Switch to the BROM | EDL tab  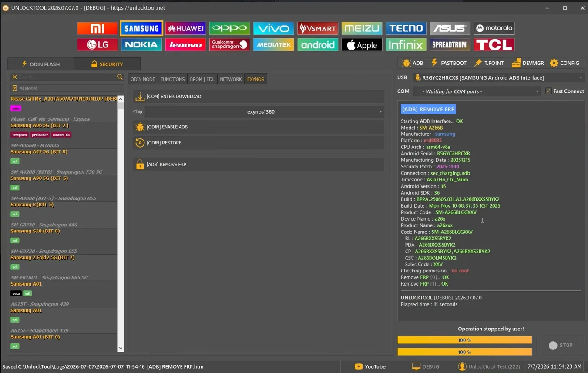point(202,79)
